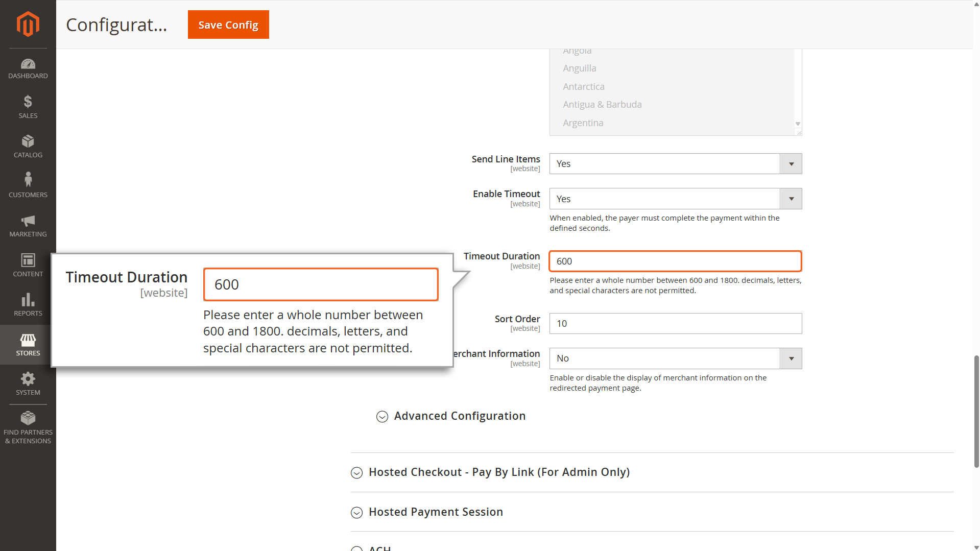Expand Hosted Checkout - Pay By Link section
The height and width of the screenshot is (551, 980).
point(498,472)
